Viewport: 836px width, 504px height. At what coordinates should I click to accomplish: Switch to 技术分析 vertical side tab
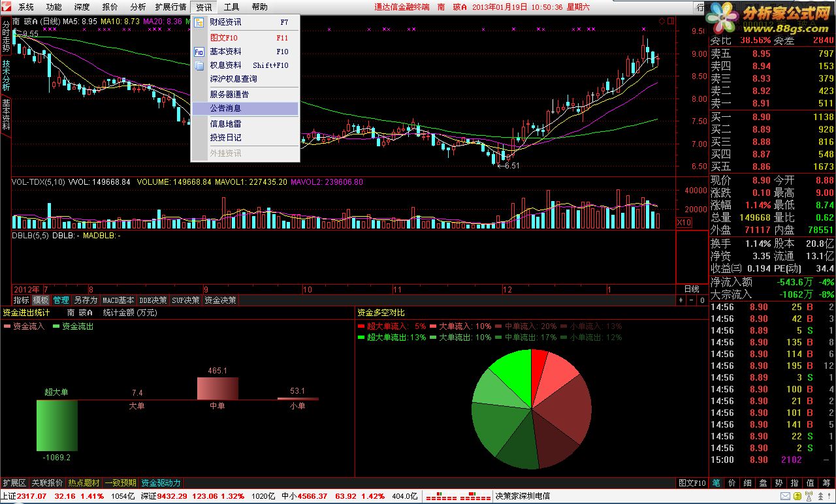point(6,76)
